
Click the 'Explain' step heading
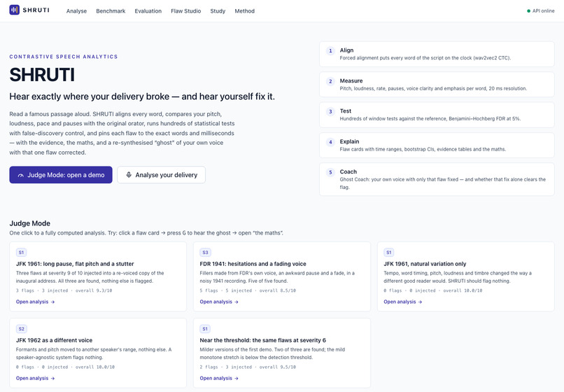(349, 141)
